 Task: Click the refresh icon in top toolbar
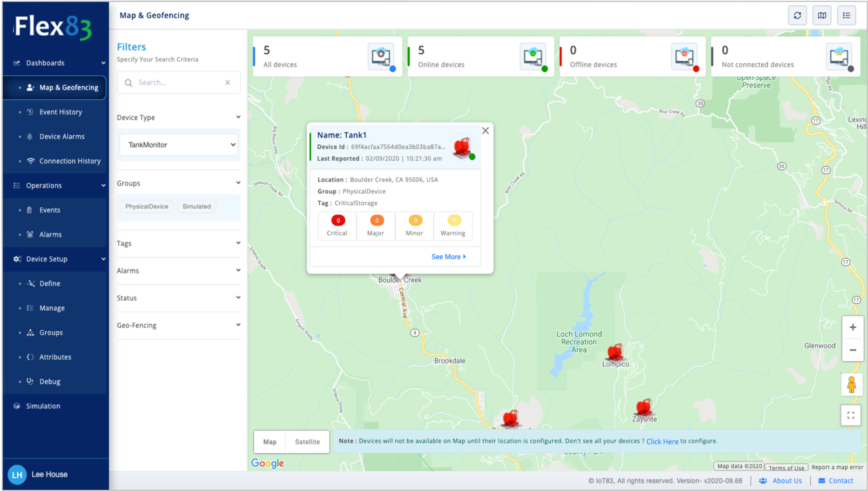pyautogui.click(x=797, y=15)
